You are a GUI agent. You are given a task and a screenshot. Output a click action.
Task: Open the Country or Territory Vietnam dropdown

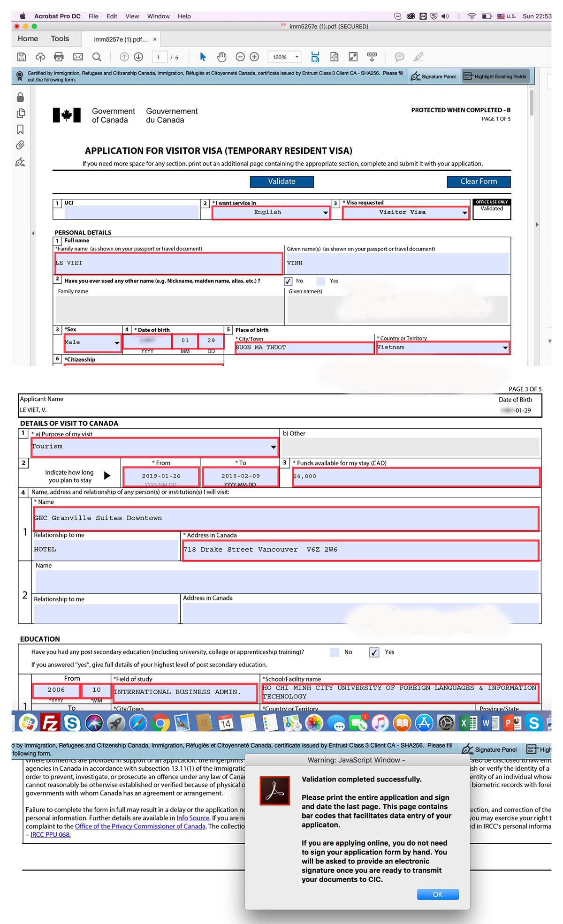[443, 348]
